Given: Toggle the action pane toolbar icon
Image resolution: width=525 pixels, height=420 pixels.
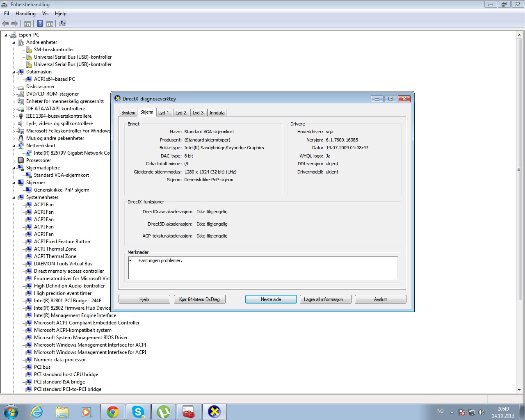Looking at the screenshot, I should tap(50, 23).
